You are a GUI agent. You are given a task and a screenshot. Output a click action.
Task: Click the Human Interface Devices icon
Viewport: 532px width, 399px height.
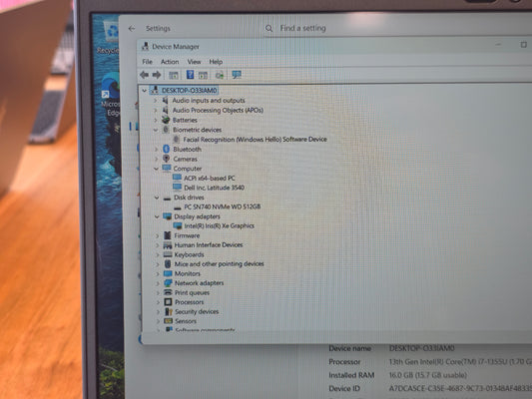(168, 244)
